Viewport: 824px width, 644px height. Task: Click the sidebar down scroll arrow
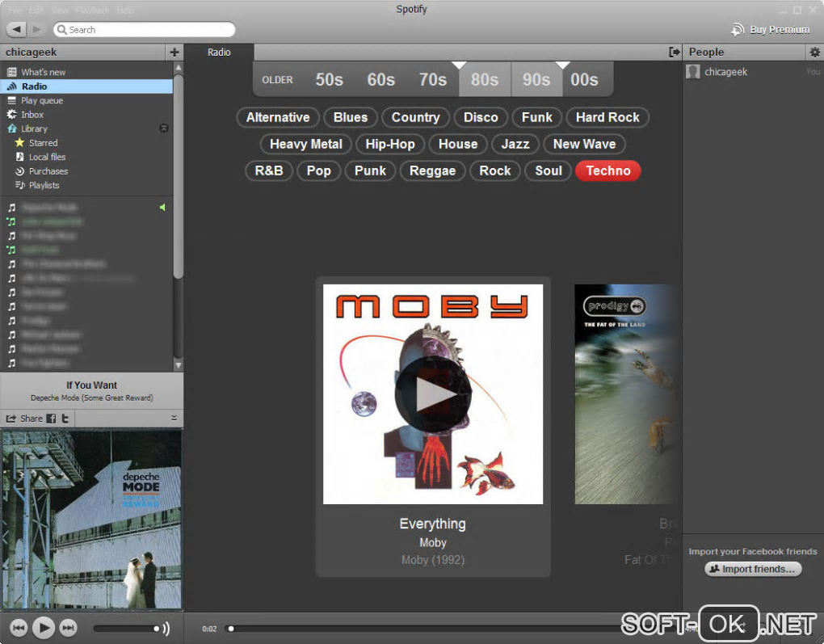click(179, 365)
